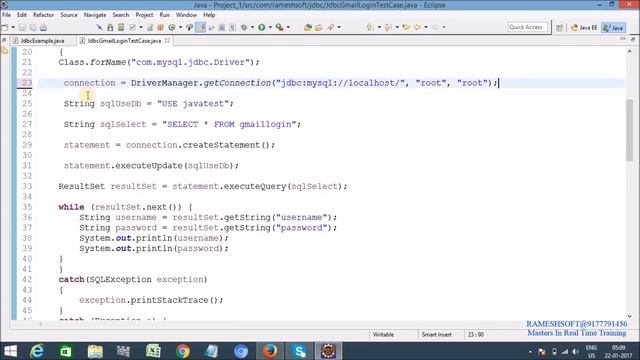Open the Edit menu
The image size is (640, 360).
click(x=22, y=15)
